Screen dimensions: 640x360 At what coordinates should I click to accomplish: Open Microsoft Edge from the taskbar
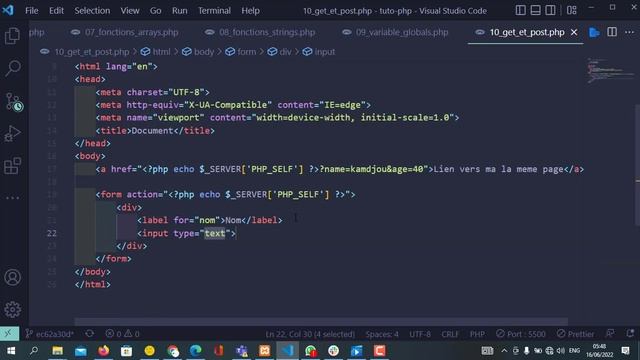pyautogui.click(x=196, y=351)
